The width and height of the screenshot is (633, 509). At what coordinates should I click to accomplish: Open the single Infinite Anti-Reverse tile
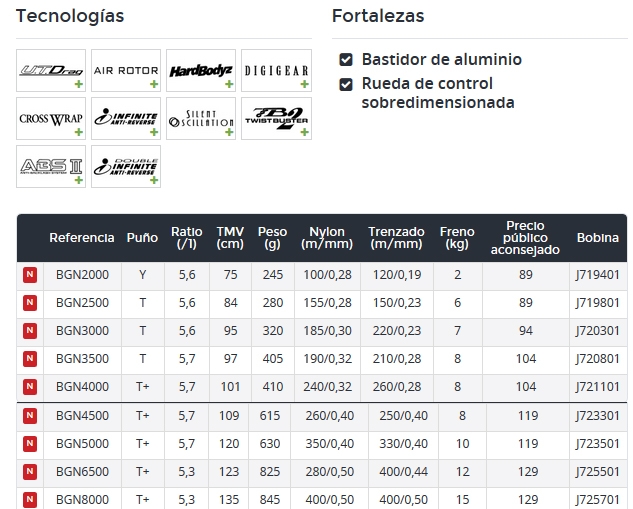tap(126, 119)
